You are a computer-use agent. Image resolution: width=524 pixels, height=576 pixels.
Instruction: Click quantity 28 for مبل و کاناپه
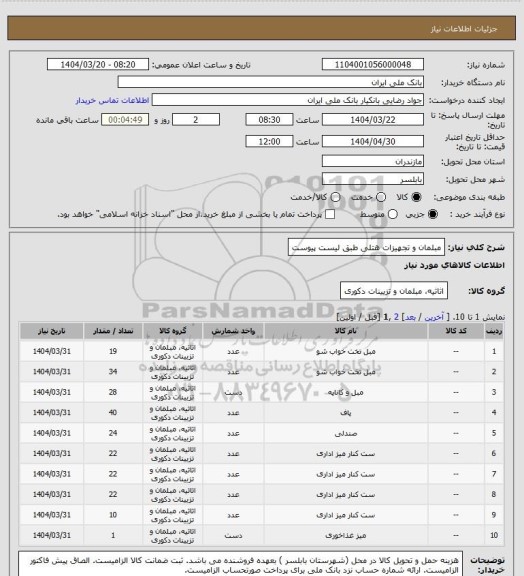tap(113, 392)
